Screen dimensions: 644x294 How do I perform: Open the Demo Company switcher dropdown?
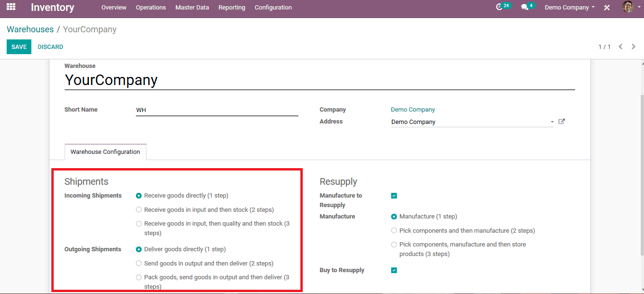[569, 8]
